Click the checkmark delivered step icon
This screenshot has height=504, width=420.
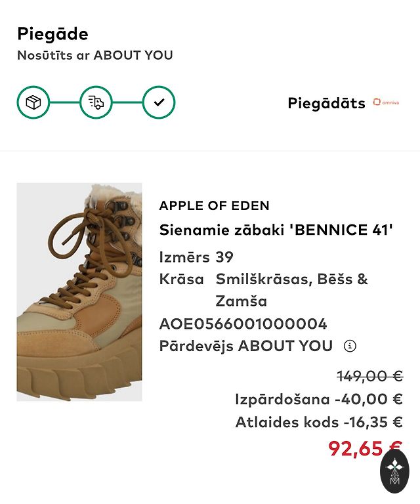pyautogui.click(x=159, y=102)
